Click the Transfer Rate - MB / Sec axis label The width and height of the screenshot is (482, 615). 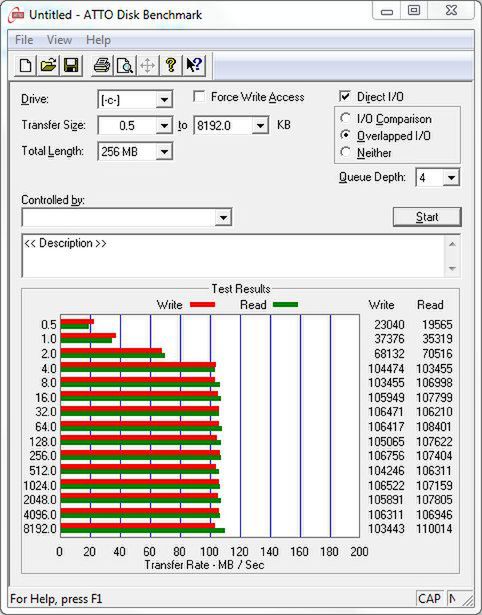pyautogui.click(x=204, y=565)
